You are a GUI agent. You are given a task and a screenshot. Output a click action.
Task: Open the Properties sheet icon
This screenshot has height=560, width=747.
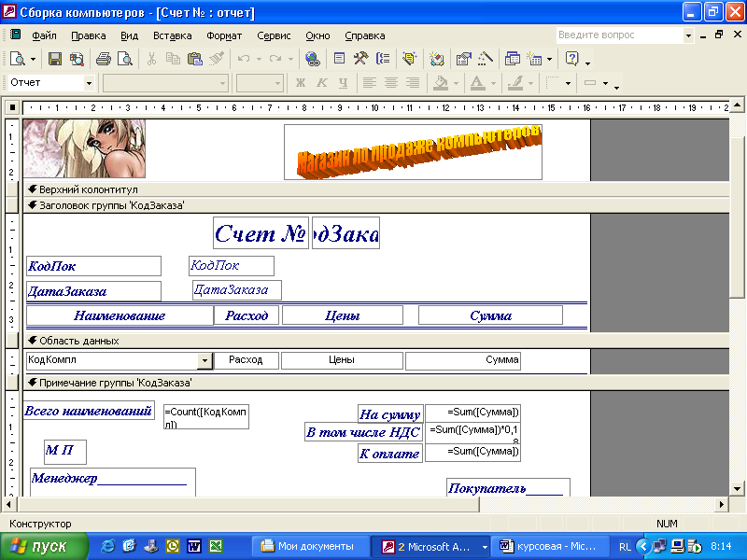(463, 59)
